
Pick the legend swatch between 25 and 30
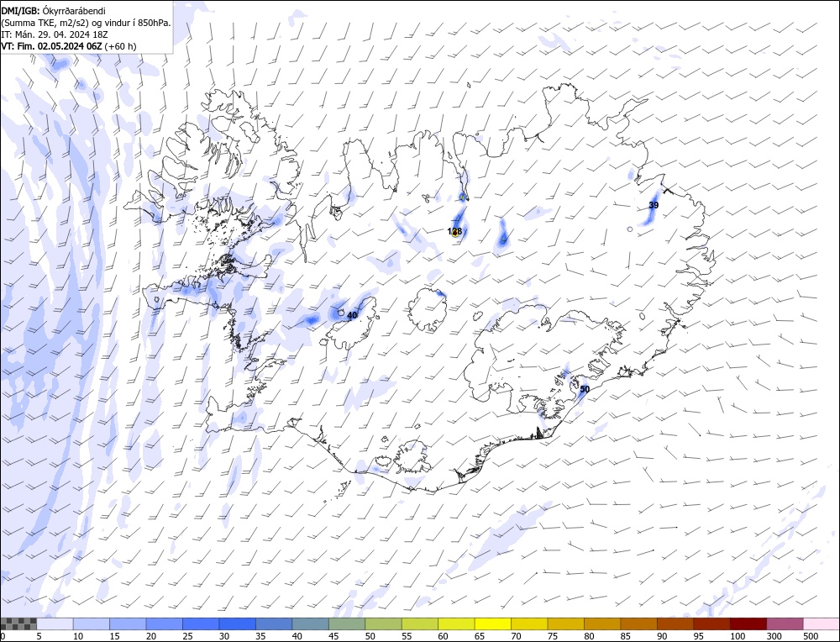[201, 624]
